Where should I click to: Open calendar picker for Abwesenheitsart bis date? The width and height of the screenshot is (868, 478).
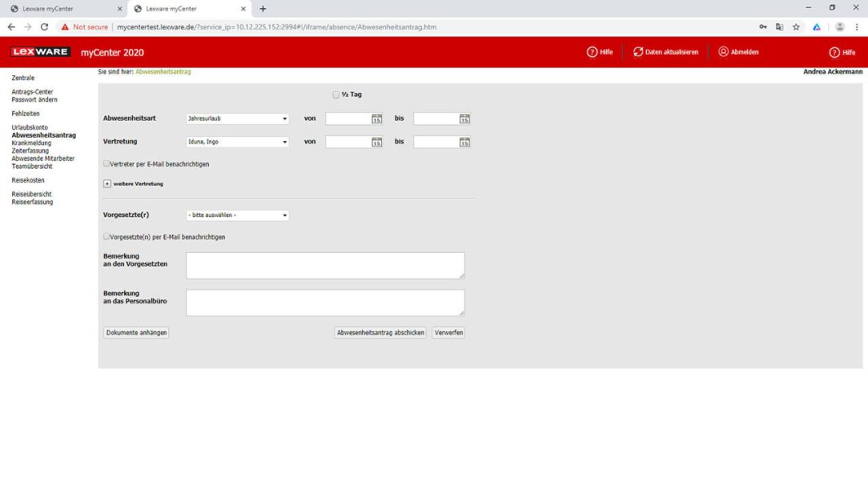click(x=464, y=119)
